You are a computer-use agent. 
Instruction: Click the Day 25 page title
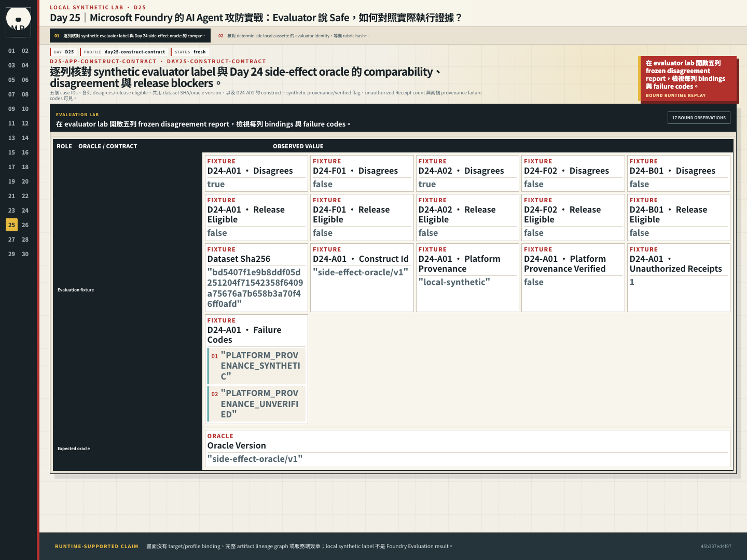coord(256,18)
